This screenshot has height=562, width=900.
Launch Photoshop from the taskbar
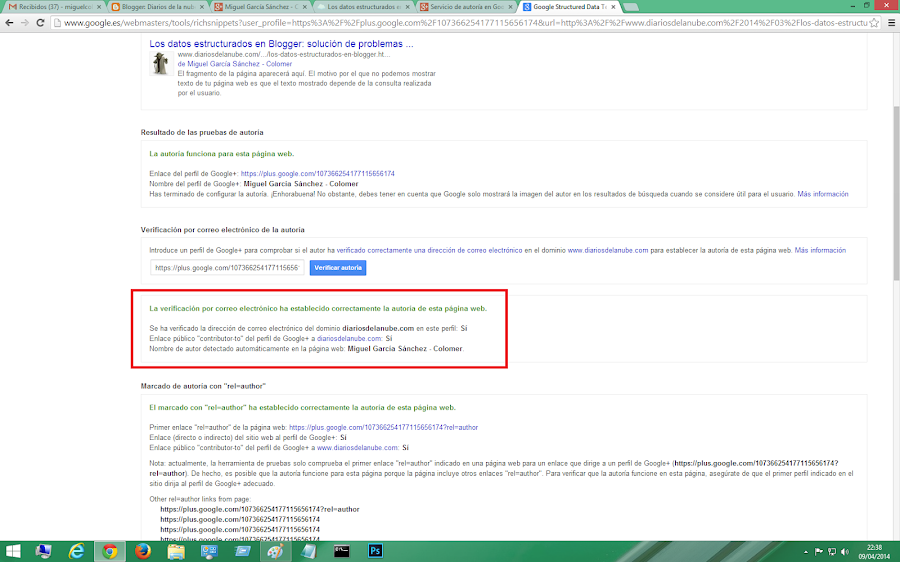pos(375,551)
